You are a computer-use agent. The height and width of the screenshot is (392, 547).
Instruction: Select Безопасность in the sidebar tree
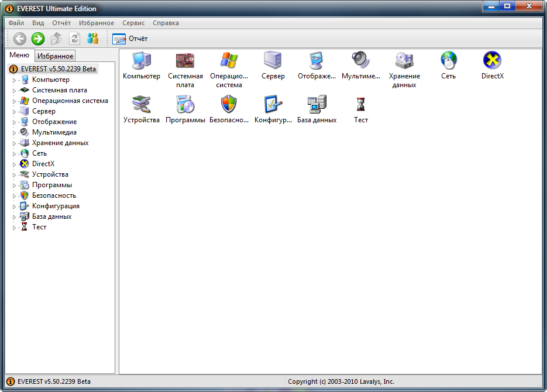pyautogui.click(x=54, y=195)
